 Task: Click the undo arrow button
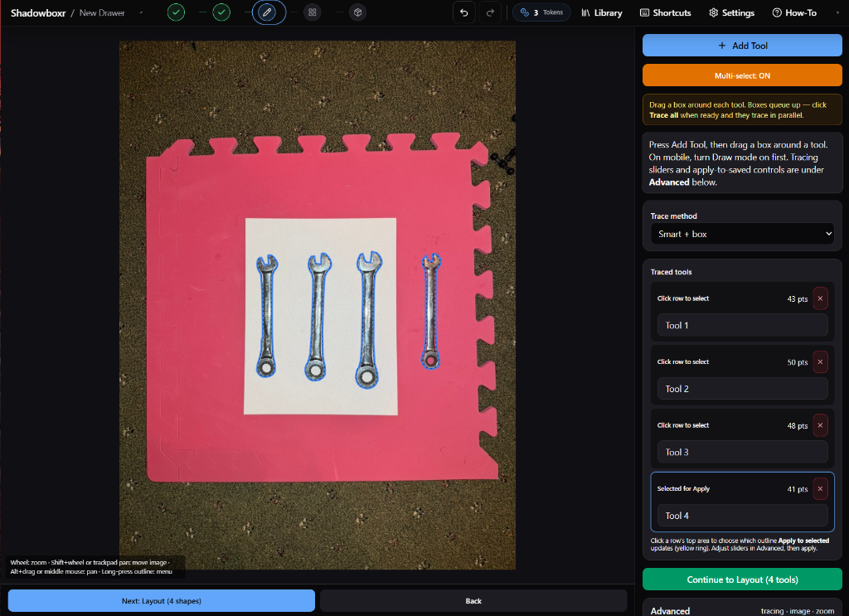[464, 12]
